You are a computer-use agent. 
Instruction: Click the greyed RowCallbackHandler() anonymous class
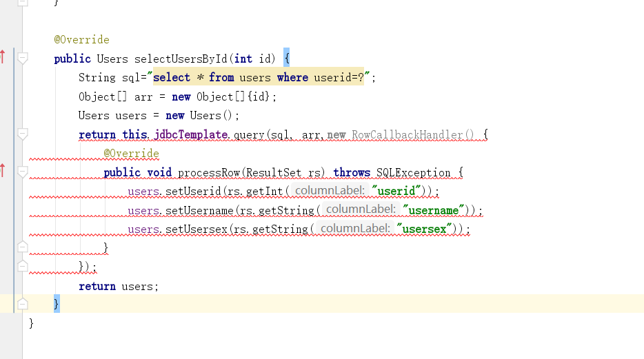(413, 134)
